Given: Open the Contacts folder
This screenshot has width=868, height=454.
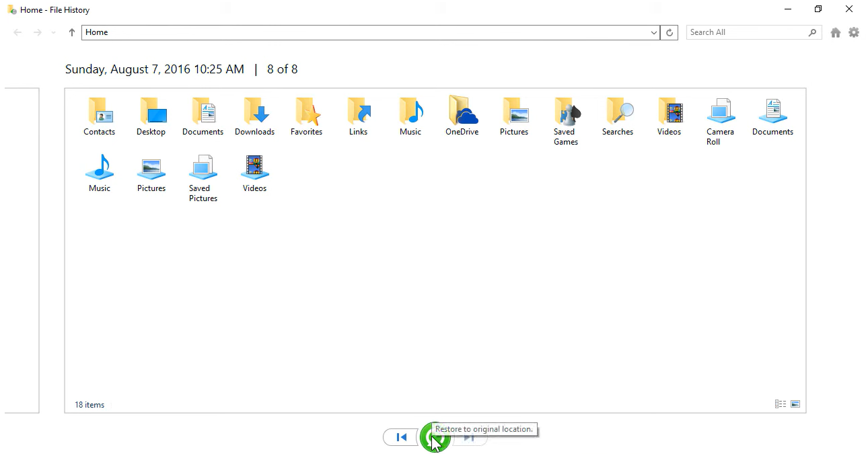Looking at the screenshot, I should [x=100, y=117].
